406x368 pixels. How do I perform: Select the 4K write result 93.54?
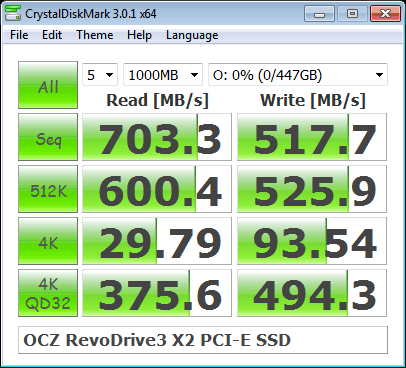(x=312, y=241)
